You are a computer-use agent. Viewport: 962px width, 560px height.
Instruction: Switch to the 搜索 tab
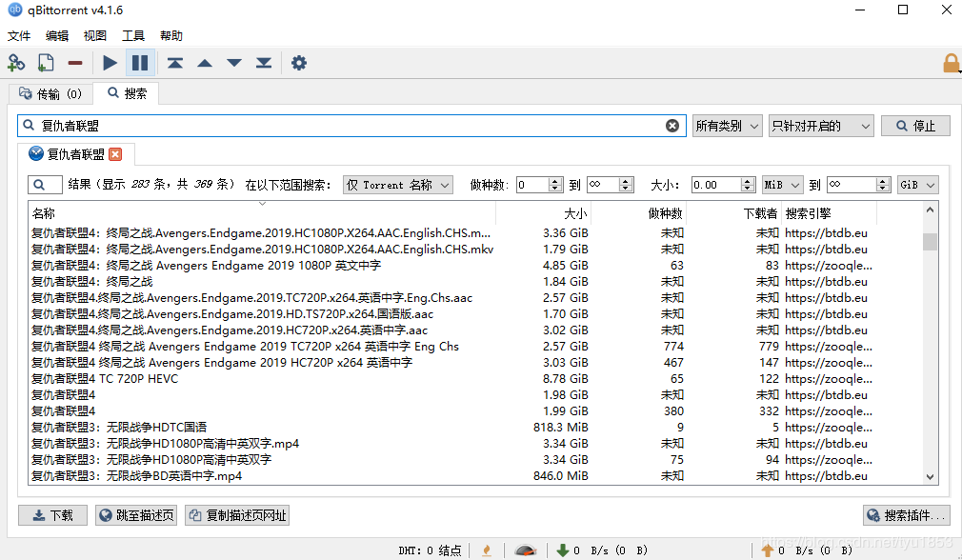[x=127, y=93]
